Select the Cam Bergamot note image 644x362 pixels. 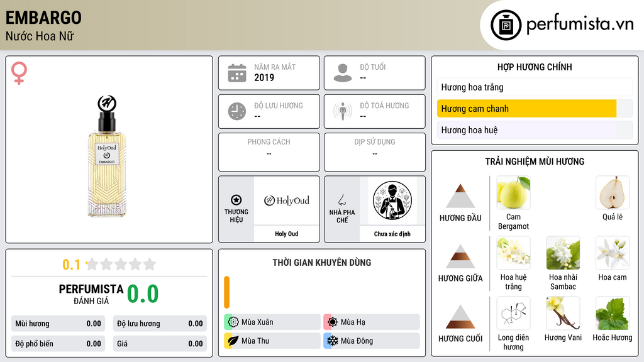click(x=513, y=192)
